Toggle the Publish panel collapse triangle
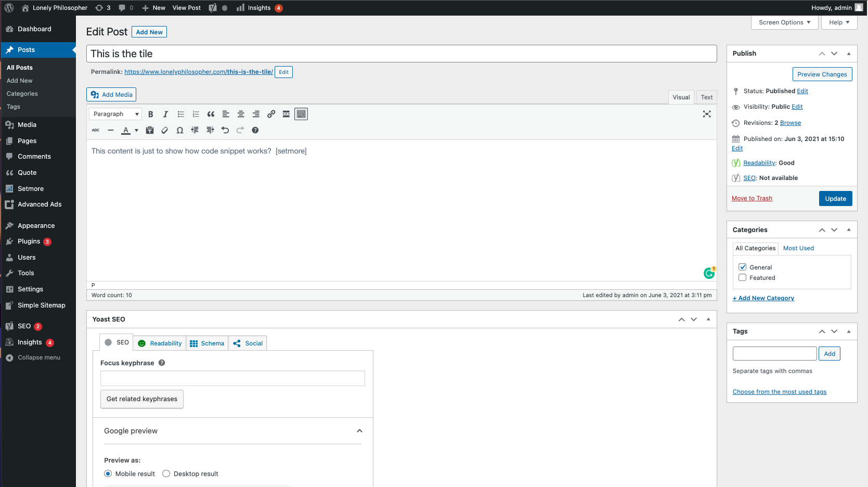 [x=849, y=54]
